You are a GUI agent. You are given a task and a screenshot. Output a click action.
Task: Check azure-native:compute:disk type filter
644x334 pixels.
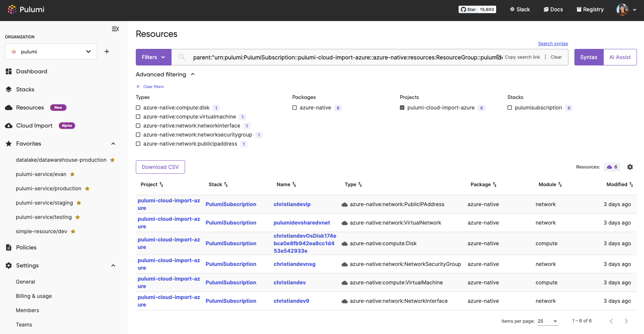(x=138, y=108)
